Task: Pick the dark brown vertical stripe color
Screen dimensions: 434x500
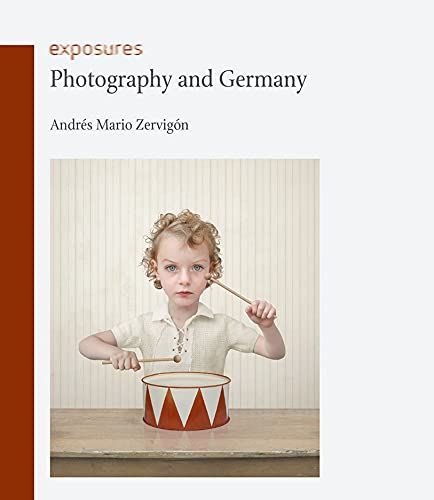Action: pos(17,272)
